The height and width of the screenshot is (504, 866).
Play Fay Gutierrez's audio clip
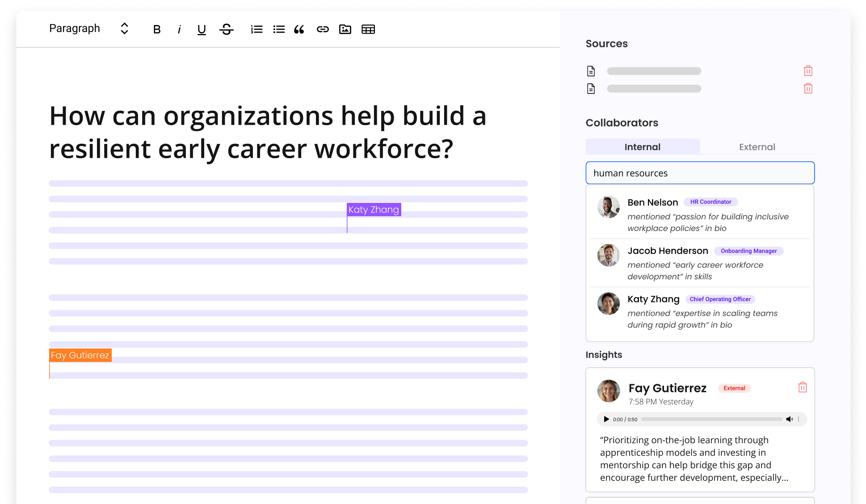(x=606, y=419)
